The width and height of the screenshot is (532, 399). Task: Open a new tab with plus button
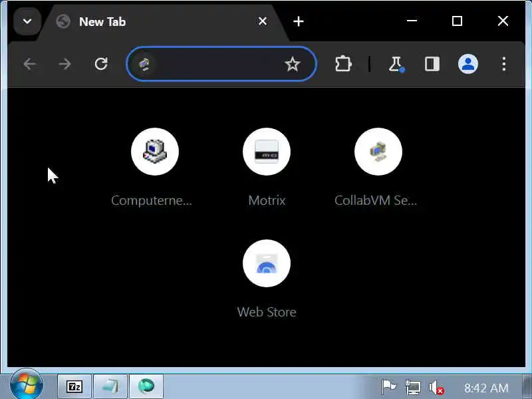(298, 21)
